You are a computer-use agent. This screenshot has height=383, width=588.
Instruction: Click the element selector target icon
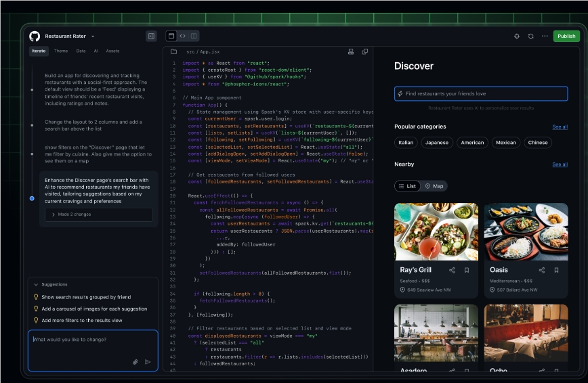(517, 37)
